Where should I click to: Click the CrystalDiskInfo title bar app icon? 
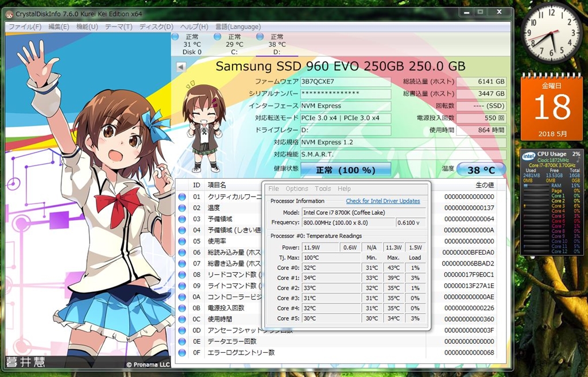[x=10, y=14]
